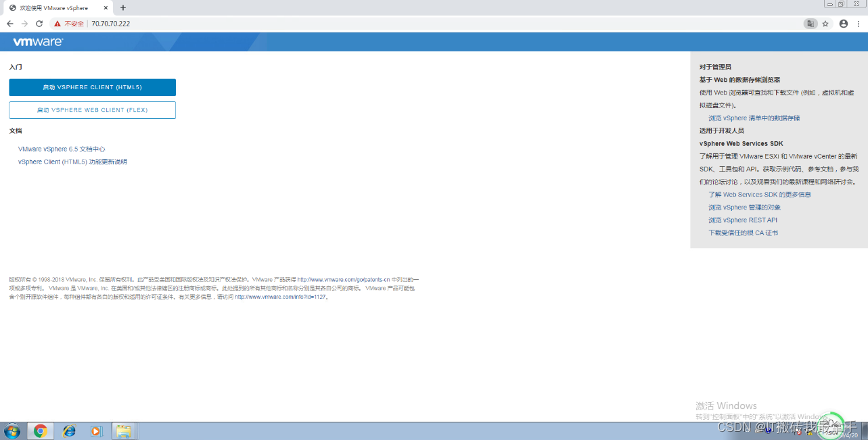Image resolution: width=868 pixels, height=440 pixels.
Task: Open Windows Media Player taskbar icon
Action: 96,431
